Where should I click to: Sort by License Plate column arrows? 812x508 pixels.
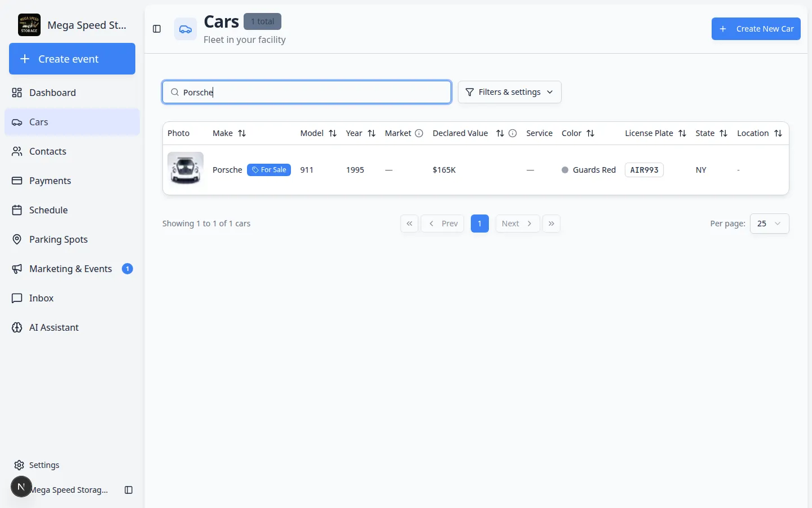click(682, 133)
